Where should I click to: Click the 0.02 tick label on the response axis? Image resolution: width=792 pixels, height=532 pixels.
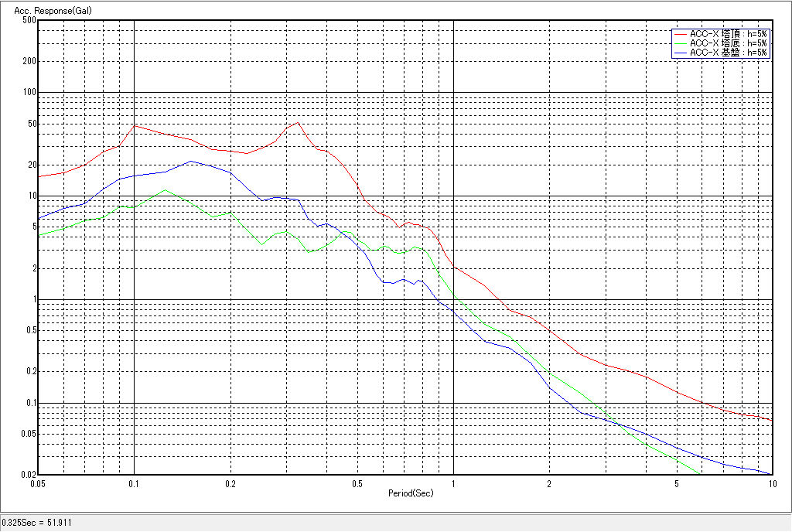pyautogui.click(x=28, y=474)
